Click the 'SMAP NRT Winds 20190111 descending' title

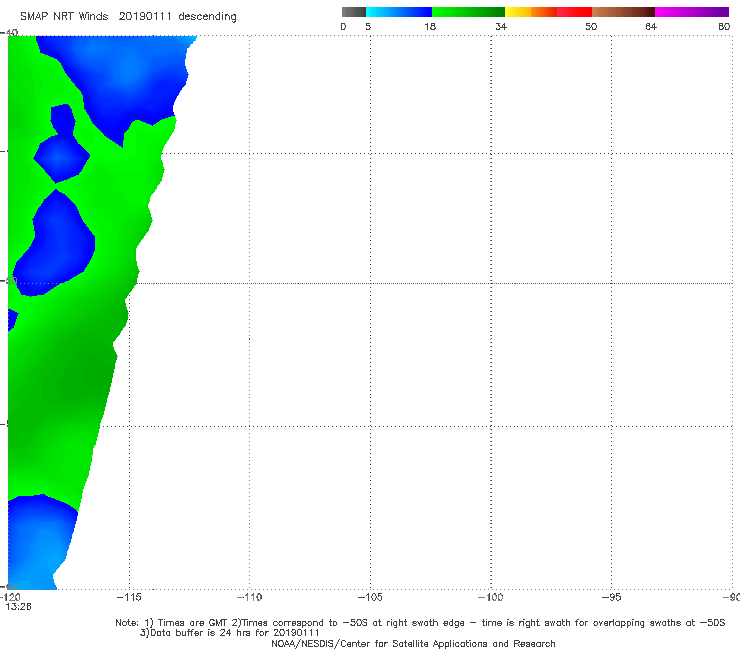coord(128,17)
